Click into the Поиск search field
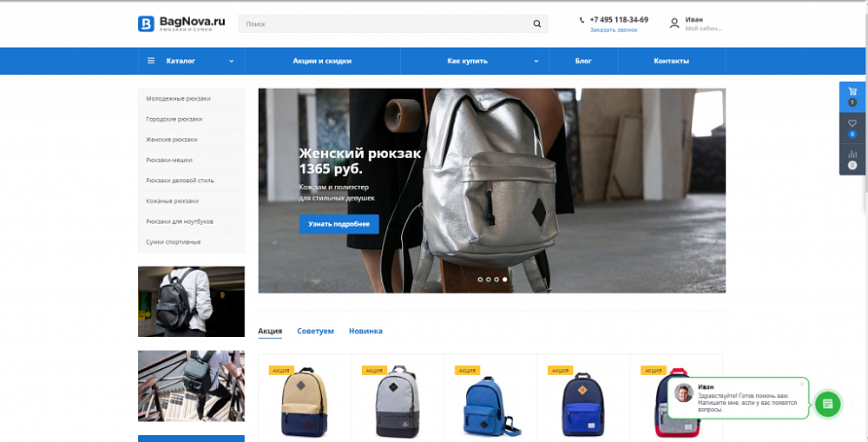Screen dimensions: 868x442 click(x=385, y=23)
